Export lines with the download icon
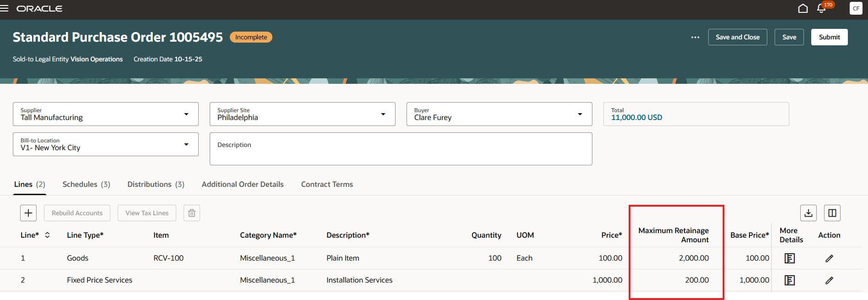 tap(808, 213)
